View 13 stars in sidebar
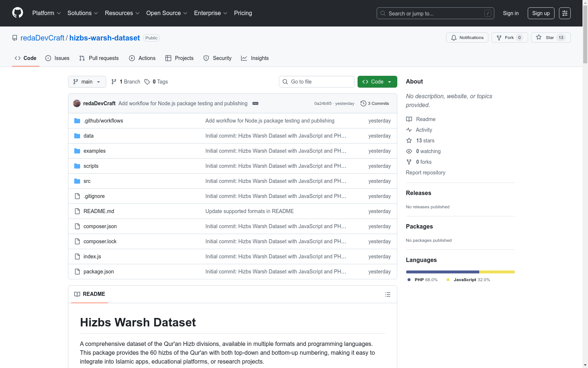588x368 pixels. 420,141
